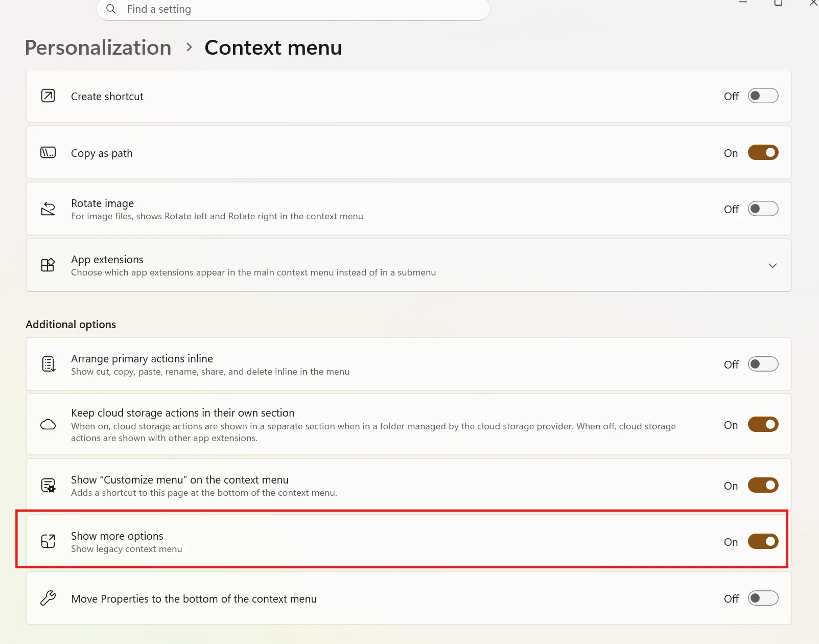The image size is (819, 644).
Task: Click the Rotate image description text
Action: (x=217, y=216)
